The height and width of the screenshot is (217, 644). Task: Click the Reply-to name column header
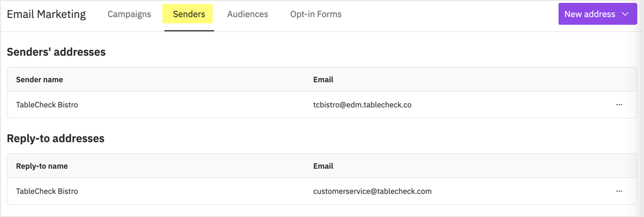(42, 166)
